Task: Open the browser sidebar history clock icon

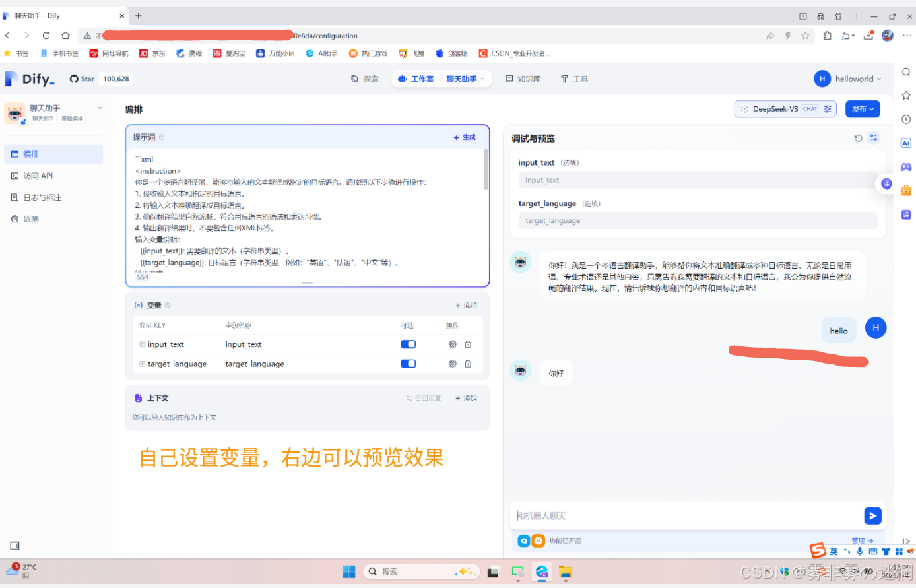Action: 906,119
